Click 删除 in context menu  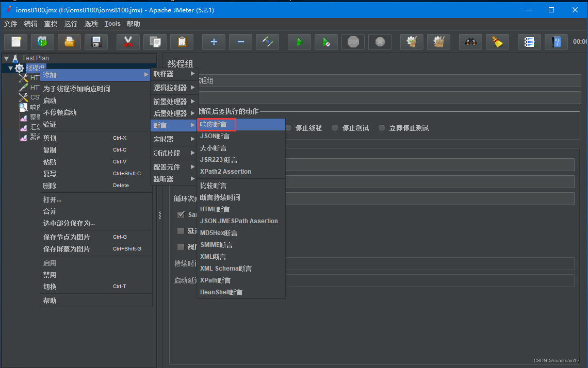[x=95, y=186]
